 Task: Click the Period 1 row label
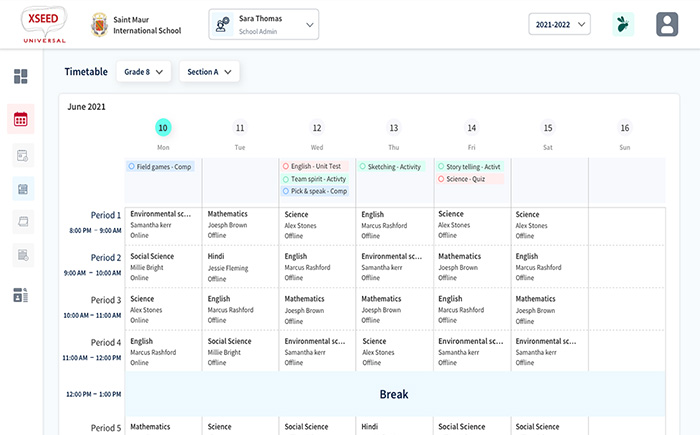[106, 215]
